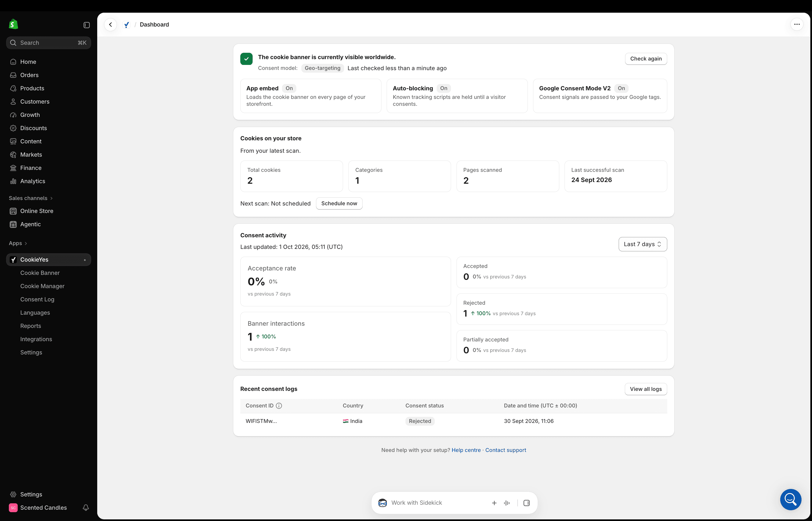
Task: Open Analytics in sidebar
Action: coord(48,181)
